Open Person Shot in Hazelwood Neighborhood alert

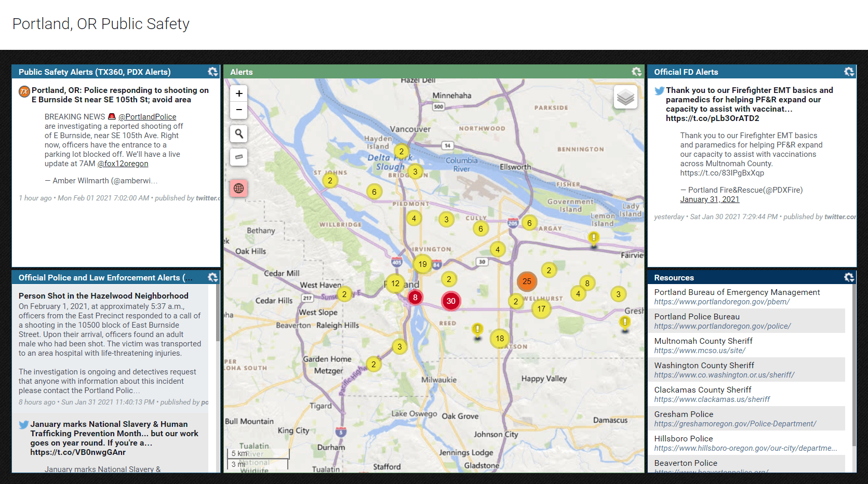tap(103, 296)
